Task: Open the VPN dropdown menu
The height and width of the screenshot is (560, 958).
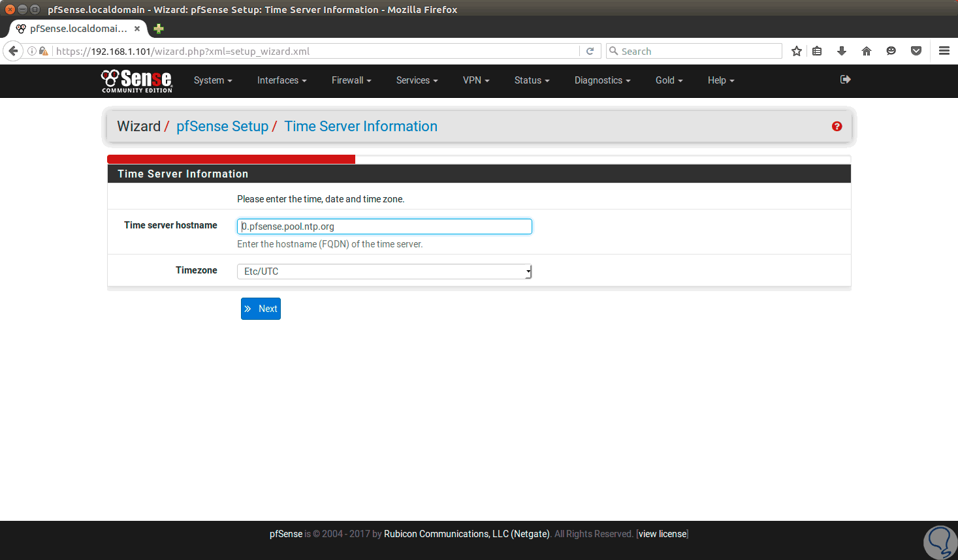Action: (x=476, y=80)
